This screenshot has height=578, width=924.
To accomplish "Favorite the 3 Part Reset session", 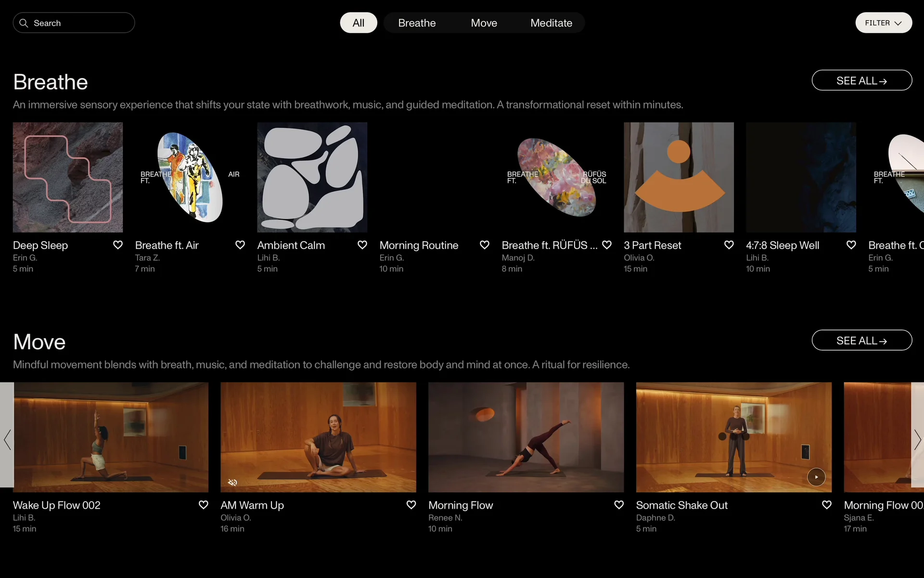I will pyautogui.click(x=729, y=245).
